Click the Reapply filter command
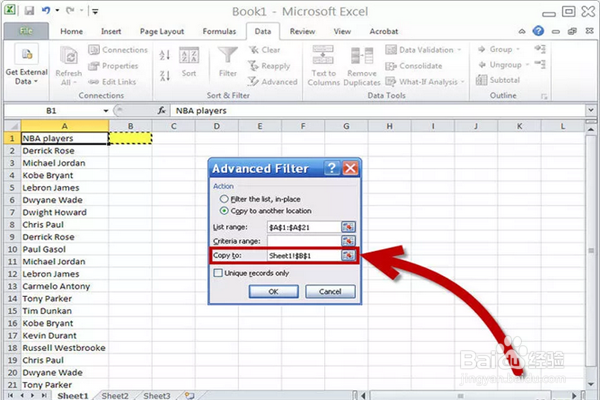 (x=269, y=66)
